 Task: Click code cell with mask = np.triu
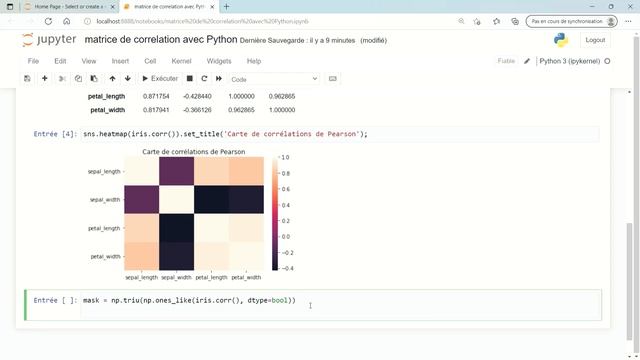pos(341,304)
